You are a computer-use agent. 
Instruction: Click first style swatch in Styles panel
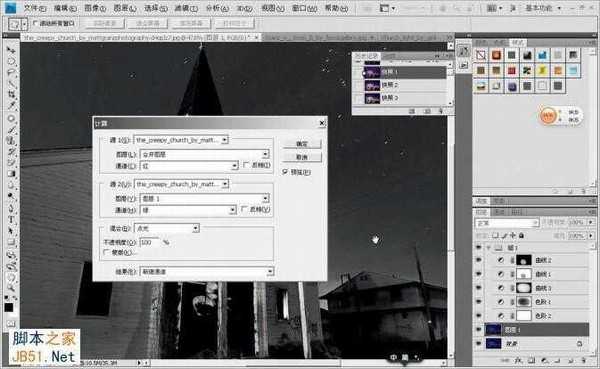click(x=481, y=55)
